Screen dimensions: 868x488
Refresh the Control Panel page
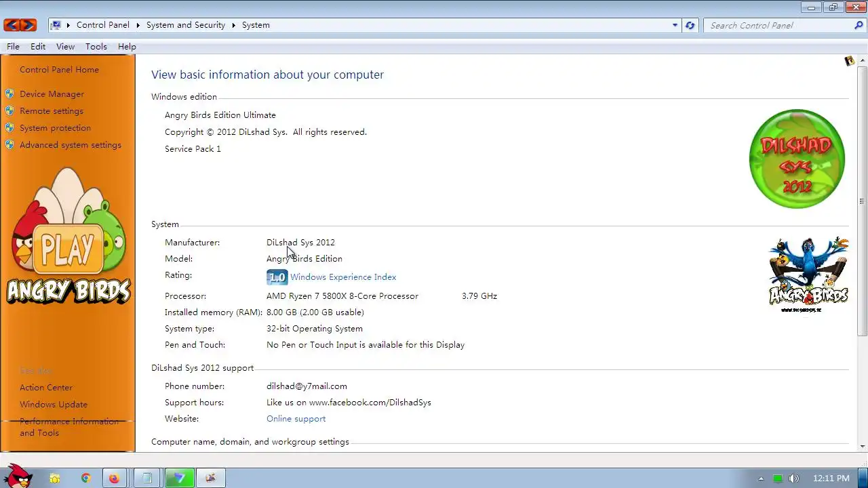pyautogui.click(x=690, y=25)
